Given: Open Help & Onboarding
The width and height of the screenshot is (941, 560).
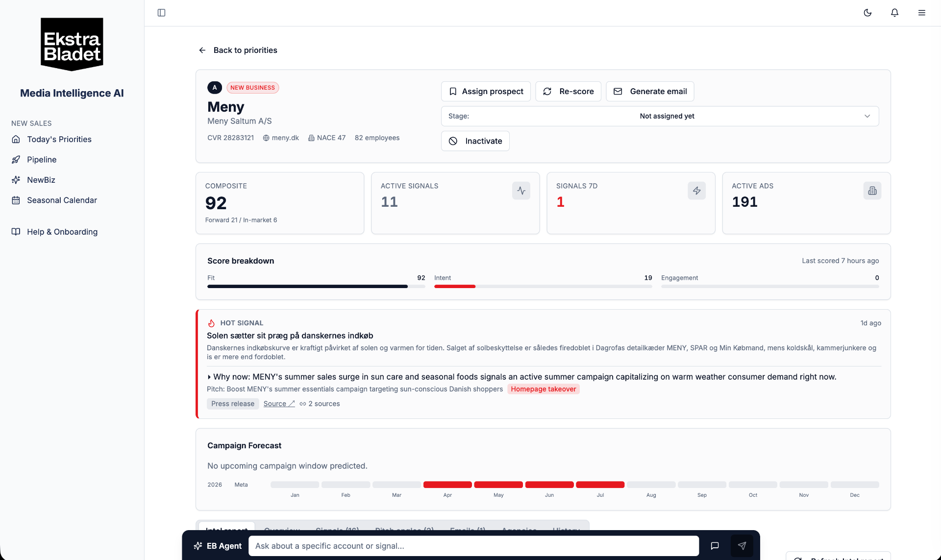Looking at the screenshot, I should coord(62,232).
